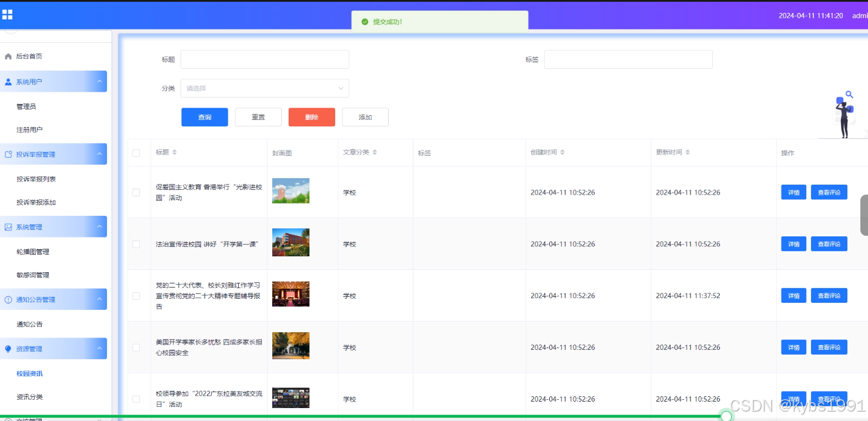The height and width of the screenshot is (421, 868).
Task: Collapse the 资源管理 menu group chevron
Action: click(x=99, y=348)
